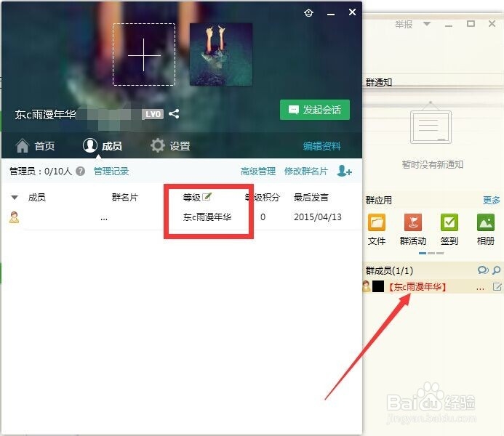Minimize the group profile window
Image resolution: width=504 pixels, height=436 pixels.
click(x=331, y=14)
